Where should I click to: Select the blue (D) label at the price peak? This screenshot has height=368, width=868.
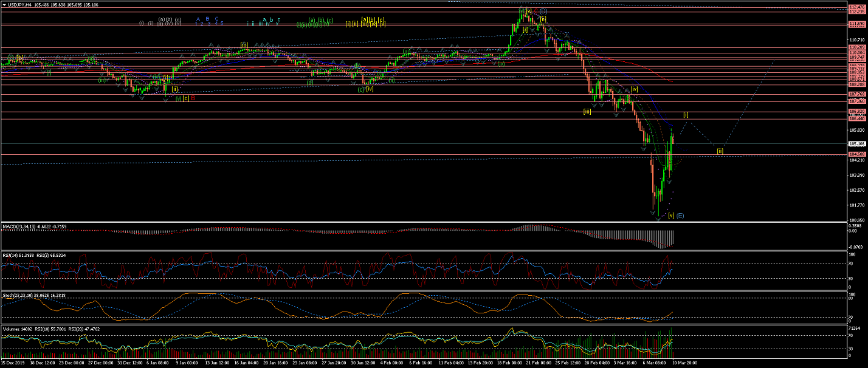543,12
